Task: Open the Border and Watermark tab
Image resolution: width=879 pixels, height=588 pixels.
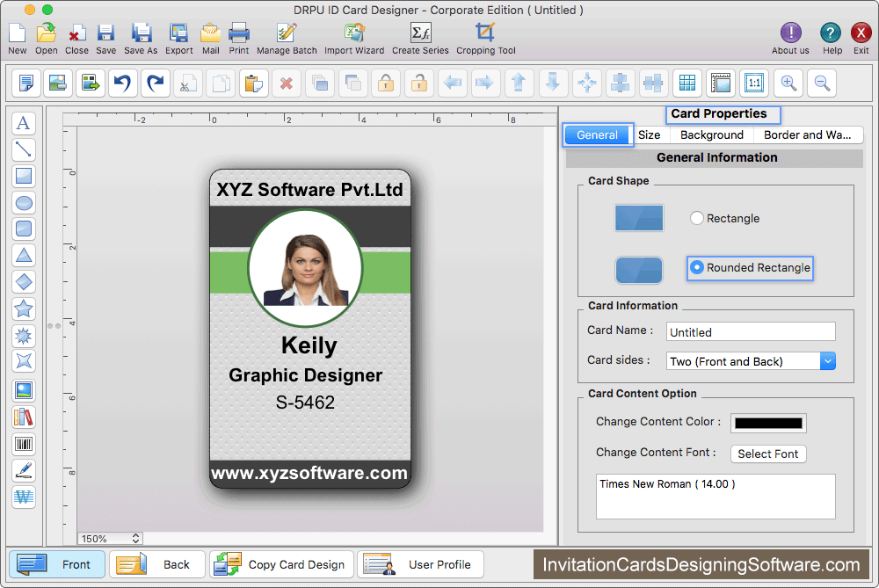Action: pos(807,135)
